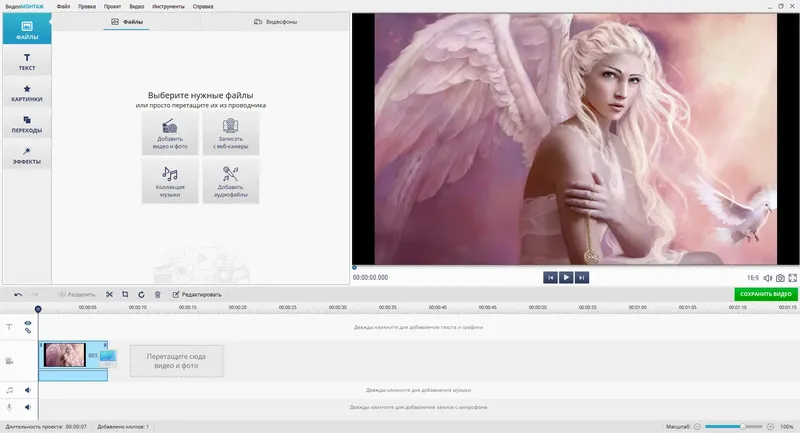Screen dimensions: 800x433
Task: Click the zoom out minus icon
Action: [x=697, y=426]
